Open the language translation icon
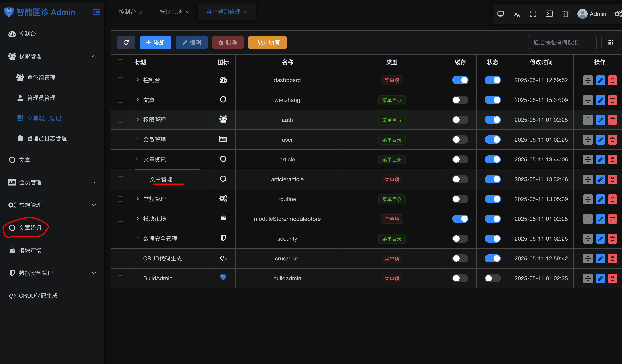 [516, 14]
